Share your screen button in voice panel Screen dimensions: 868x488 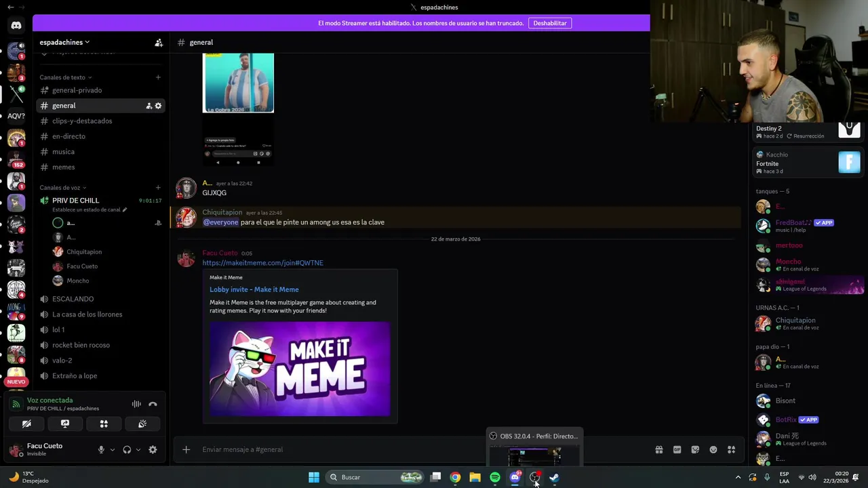click(x=65, y=424)
